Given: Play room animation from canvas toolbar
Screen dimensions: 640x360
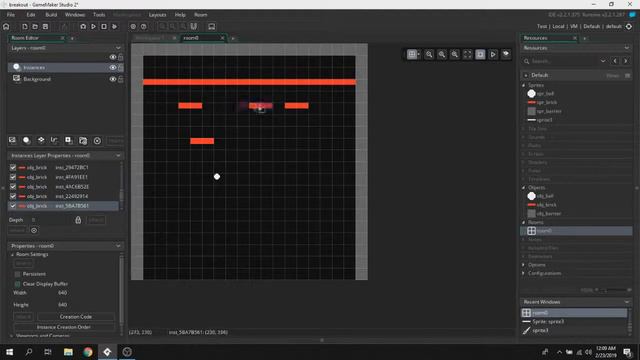Looking at the screenshot, I should (x=493, y=54).
